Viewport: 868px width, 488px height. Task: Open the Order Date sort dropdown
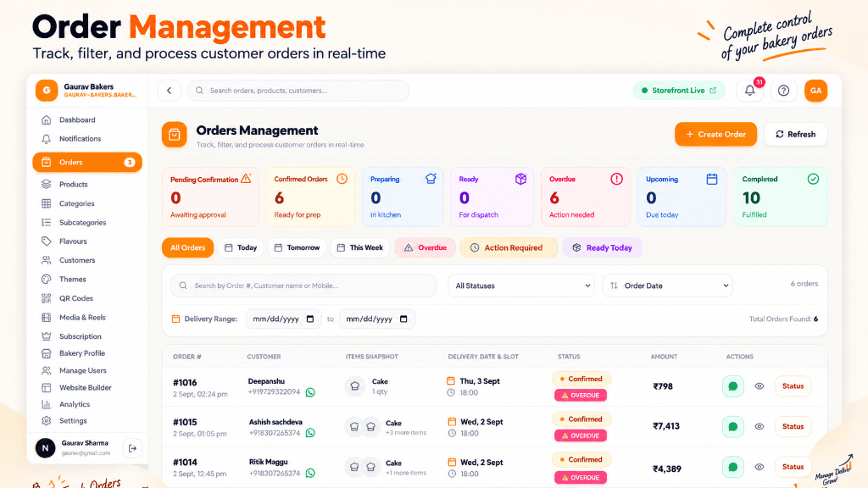pyautogui.click(x=668, y=286)
